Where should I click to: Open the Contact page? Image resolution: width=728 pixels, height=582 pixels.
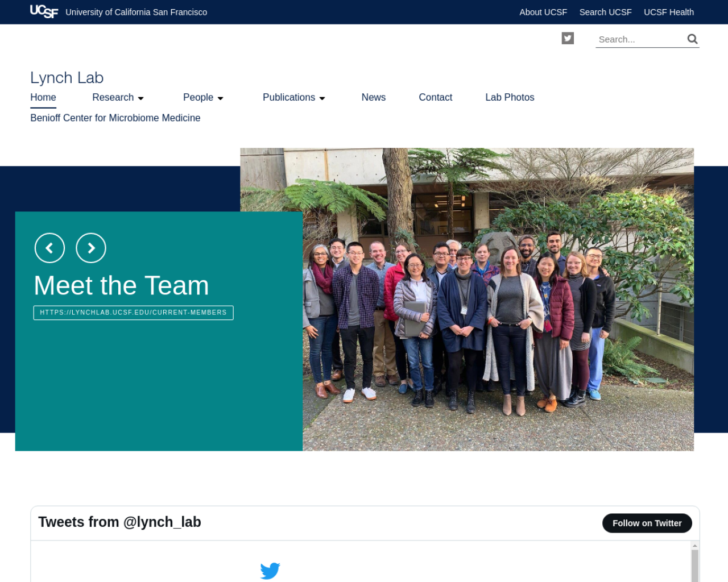(436, 97)
